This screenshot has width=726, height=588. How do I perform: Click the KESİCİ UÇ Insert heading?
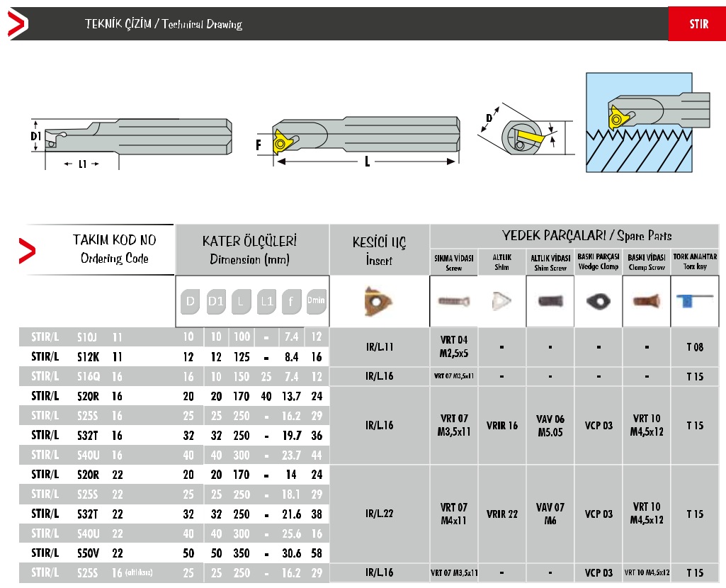[379, 251]
